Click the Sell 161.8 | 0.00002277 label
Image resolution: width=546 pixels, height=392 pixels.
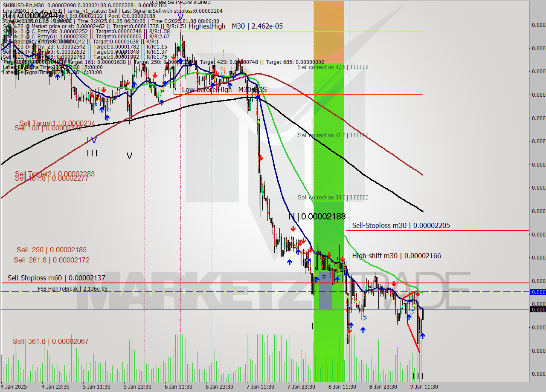point(52,178)
